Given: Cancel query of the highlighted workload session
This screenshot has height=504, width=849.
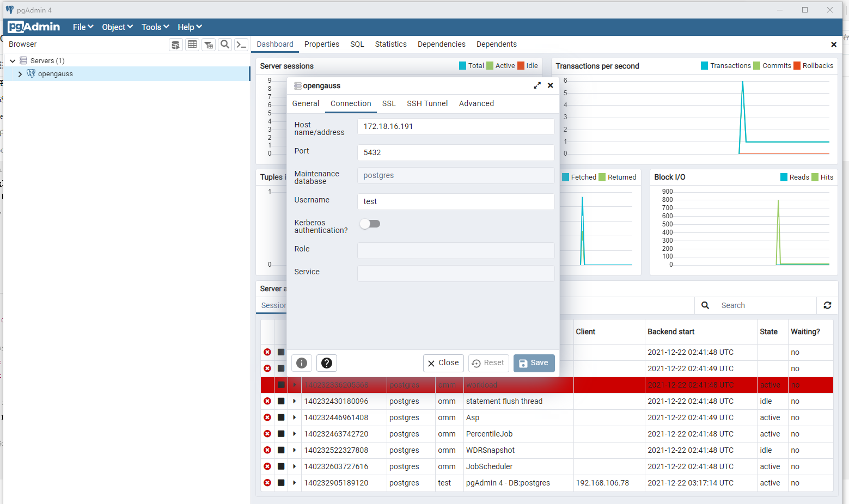Looking at the screenshot, I should click(x=281, y=385).
